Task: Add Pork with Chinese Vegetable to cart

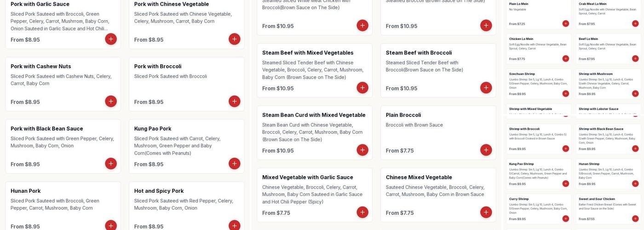Action: 235,39
